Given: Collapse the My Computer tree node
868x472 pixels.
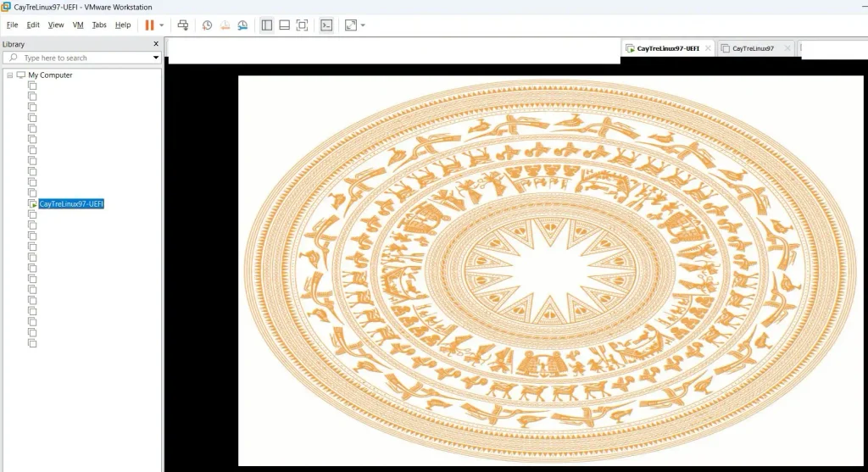Looking at the screenshot, I should point(9,75).
